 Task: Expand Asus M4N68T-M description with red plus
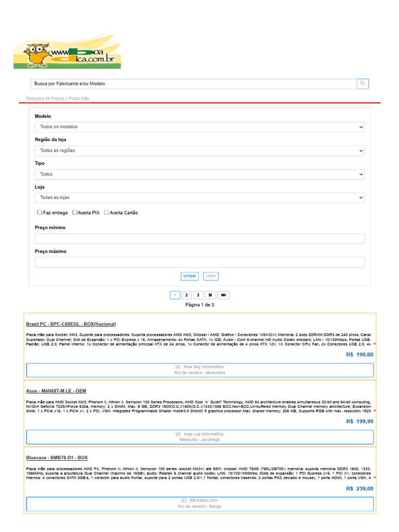click(375, 411)
